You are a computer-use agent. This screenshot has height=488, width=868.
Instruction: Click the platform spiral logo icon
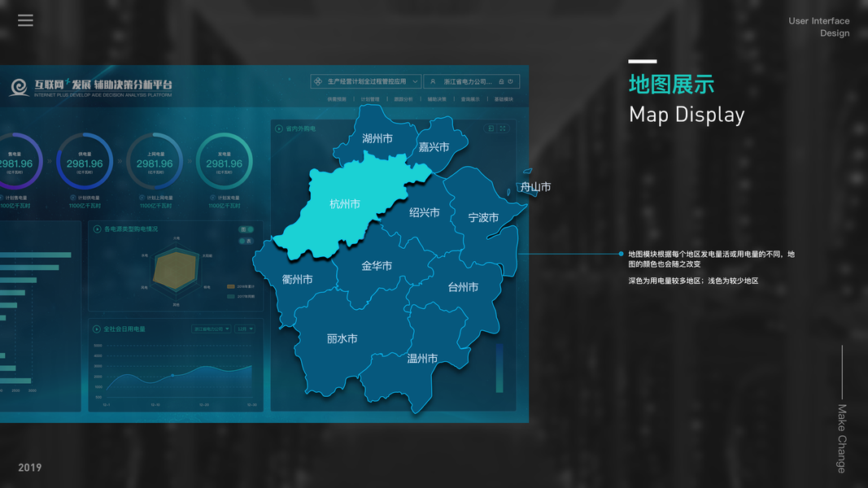click(x=20, y=87)
